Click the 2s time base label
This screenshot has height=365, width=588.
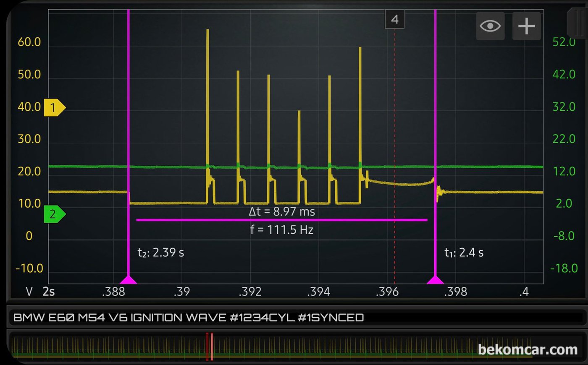point(49,292)
